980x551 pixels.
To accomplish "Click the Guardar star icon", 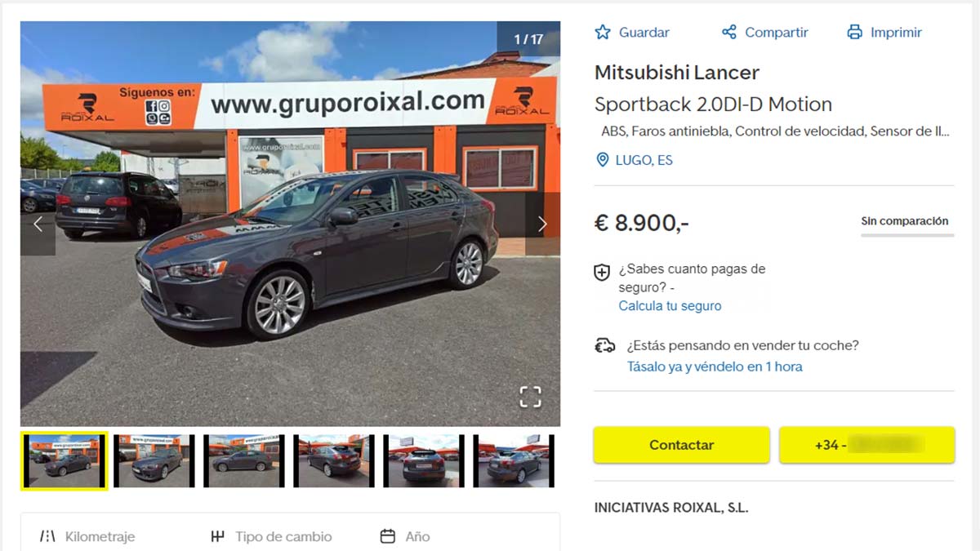I will 603,33.
